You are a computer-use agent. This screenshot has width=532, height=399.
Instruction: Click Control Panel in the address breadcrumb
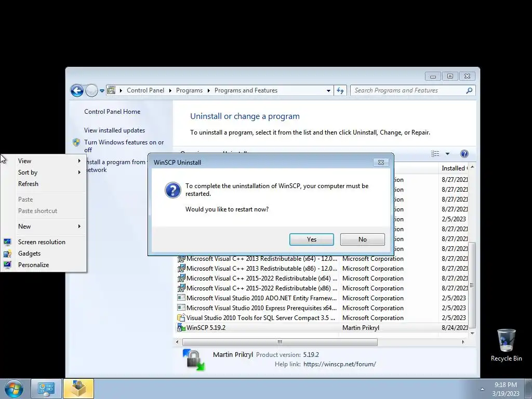[x=145, y=90]
